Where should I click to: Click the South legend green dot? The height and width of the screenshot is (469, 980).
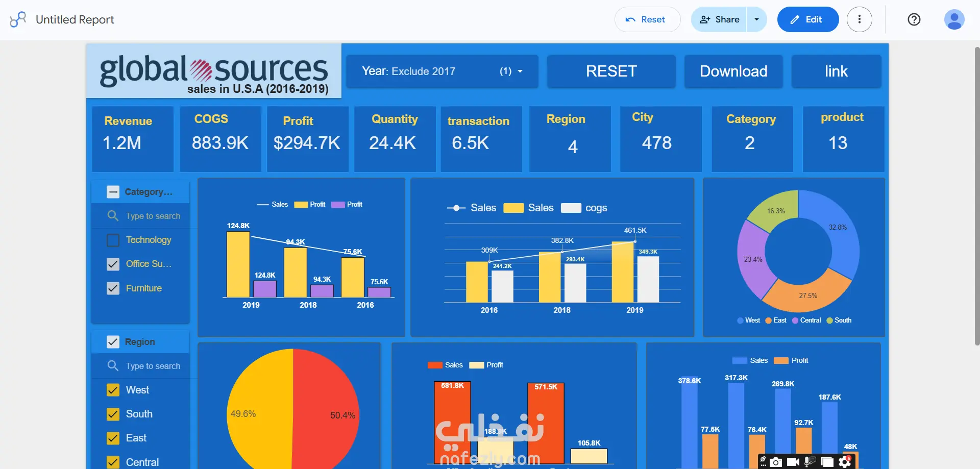click(x=829, y=320)
